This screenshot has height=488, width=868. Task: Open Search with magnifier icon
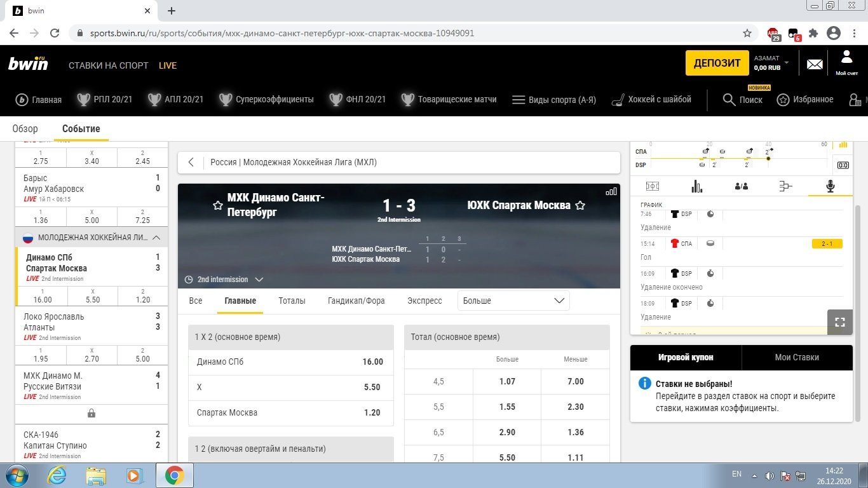click(743, 99)
